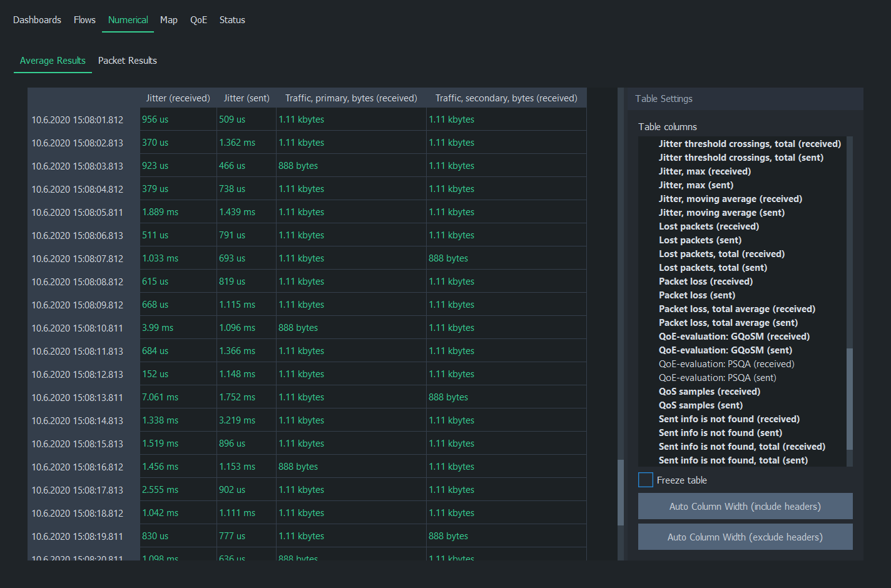This screenshot has height=588, width=891.
Task: Switch to the Flows tab
Action: pyautogui.click(x=84, y=20)
